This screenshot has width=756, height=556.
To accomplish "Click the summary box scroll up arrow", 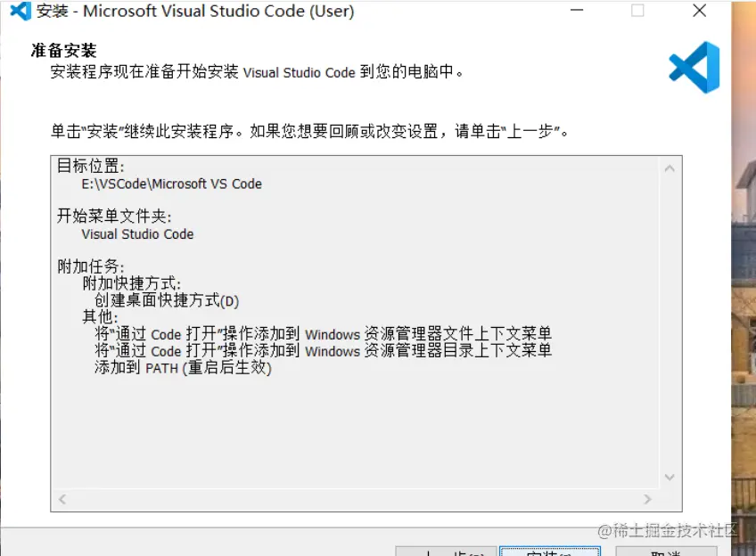I will (670, 168).
